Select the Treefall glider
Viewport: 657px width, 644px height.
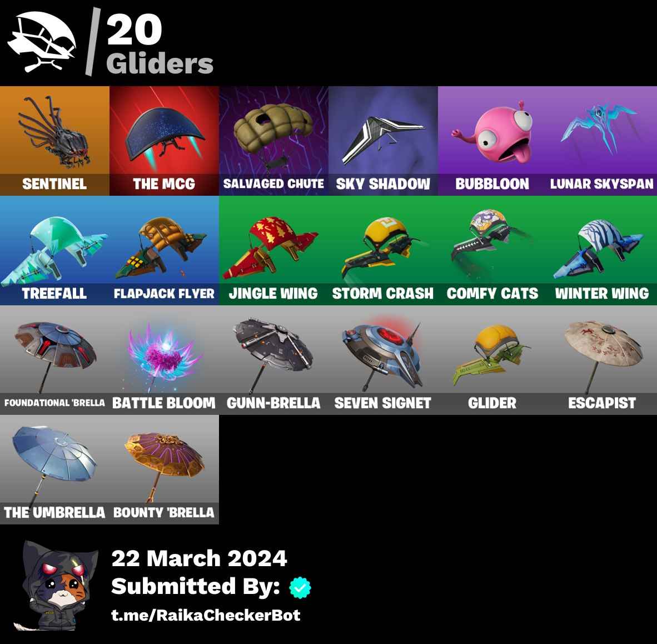point(54,250)
